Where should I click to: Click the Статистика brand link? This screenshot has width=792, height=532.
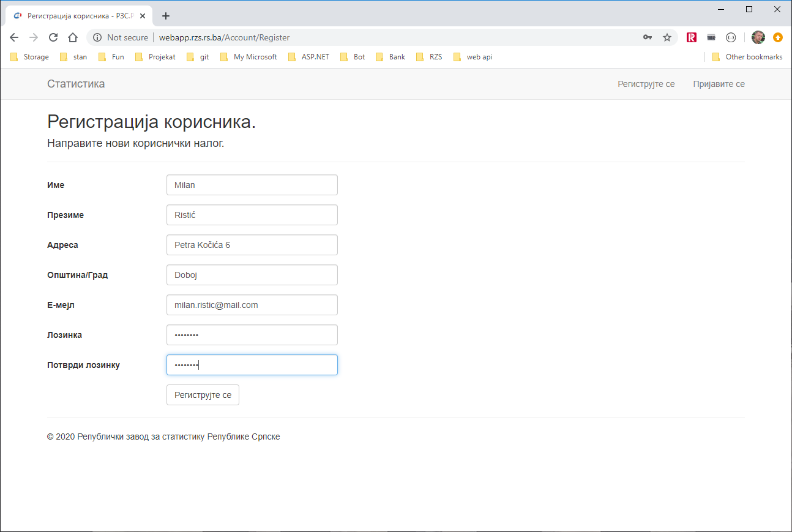coord(76,84)
